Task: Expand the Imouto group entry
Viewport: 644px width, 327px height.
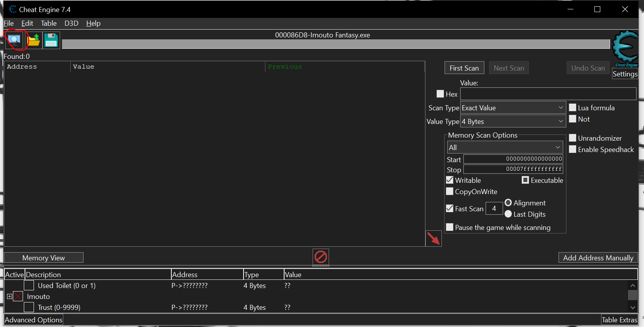Action: (9, 297)
